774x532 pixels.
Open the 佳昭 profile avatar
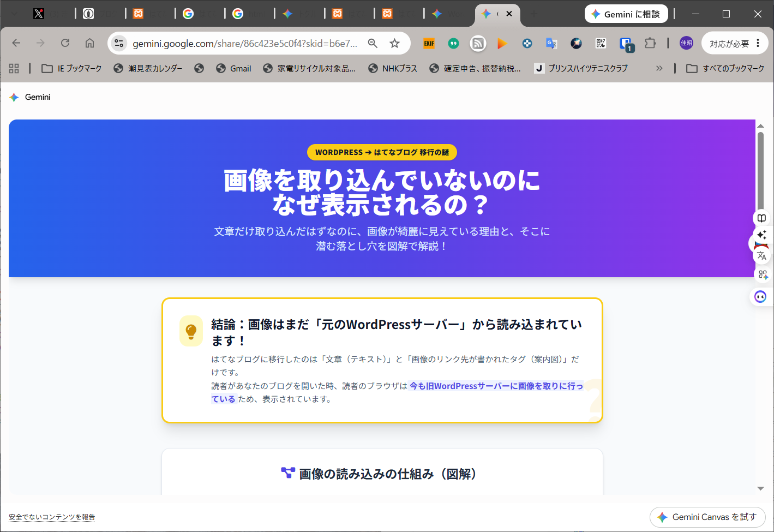point(686,43)
